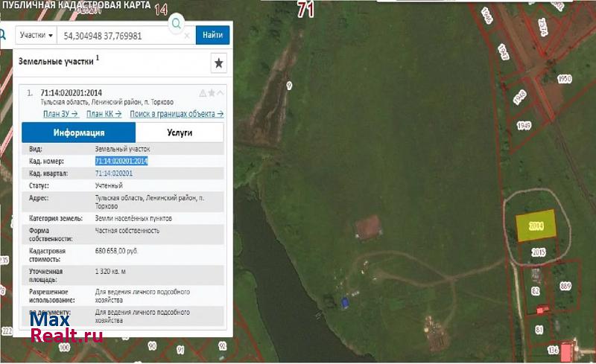This screenshot has height=364, width=596.
Task: Click the highlighted cadastral number 71:14:020201:2014
Action: tap(121, 161)
